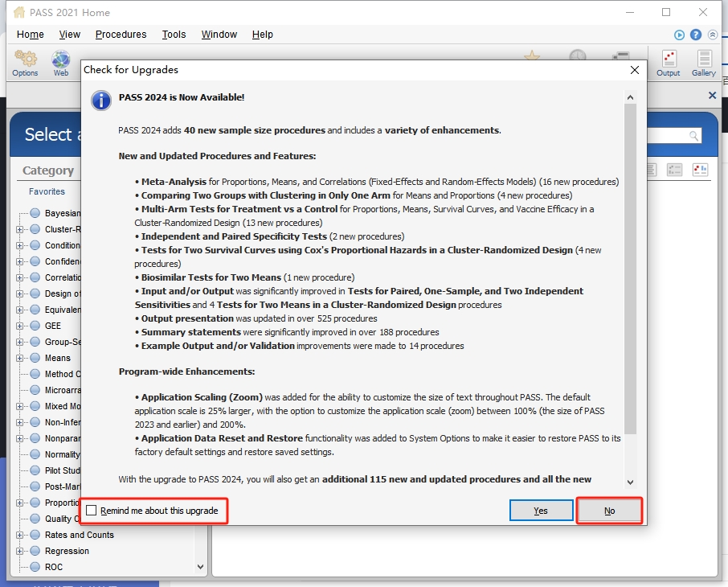Close the panel with the blue X
This screenshot has height=587, width=728.
point(712,95)
